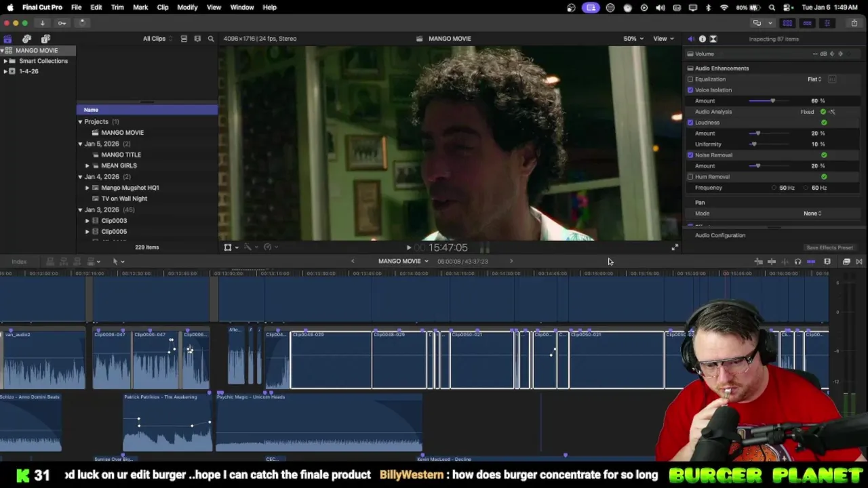Expand the Smart Collections folder
The height and width of the screenshot is (488, 868).
coord(5,61)
